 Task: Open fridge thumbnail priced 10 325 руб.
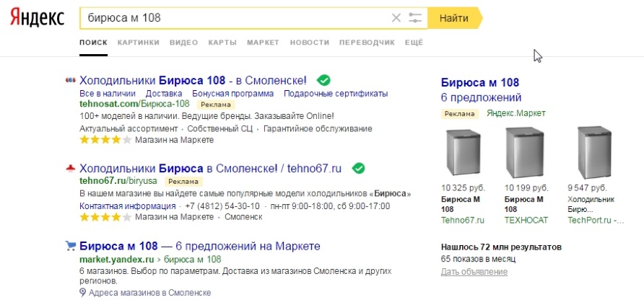[463, 153]
